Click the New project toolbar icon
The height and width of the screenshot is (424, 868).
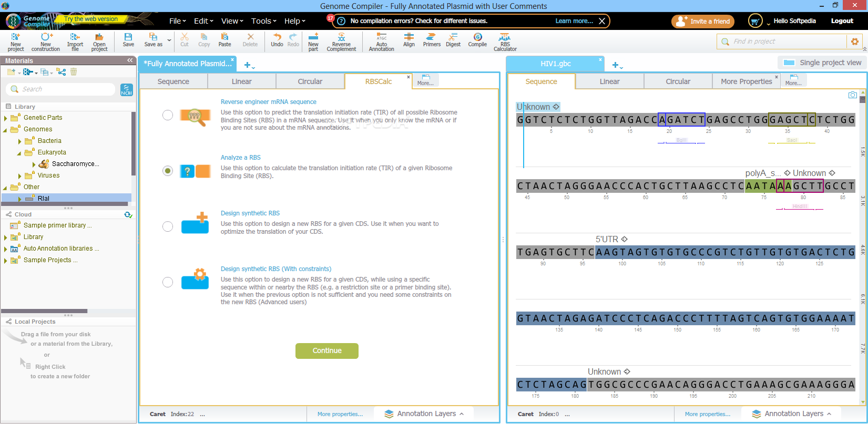coord(16,42)
